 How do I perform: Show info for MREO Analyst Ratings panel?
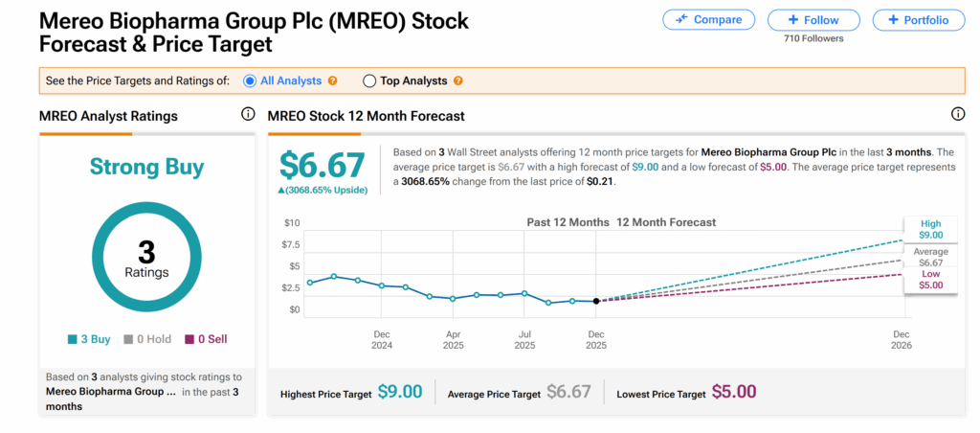click(248, 115)
